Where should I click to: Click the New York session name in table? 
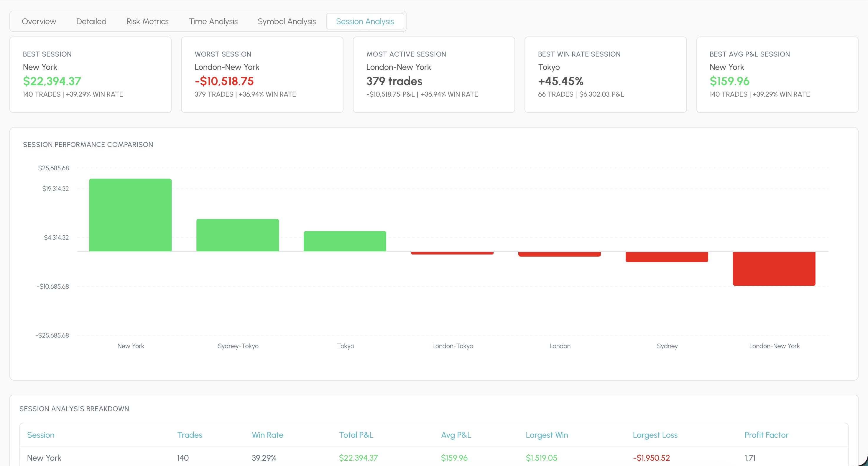pyautogui.click(x=44, y=457)
